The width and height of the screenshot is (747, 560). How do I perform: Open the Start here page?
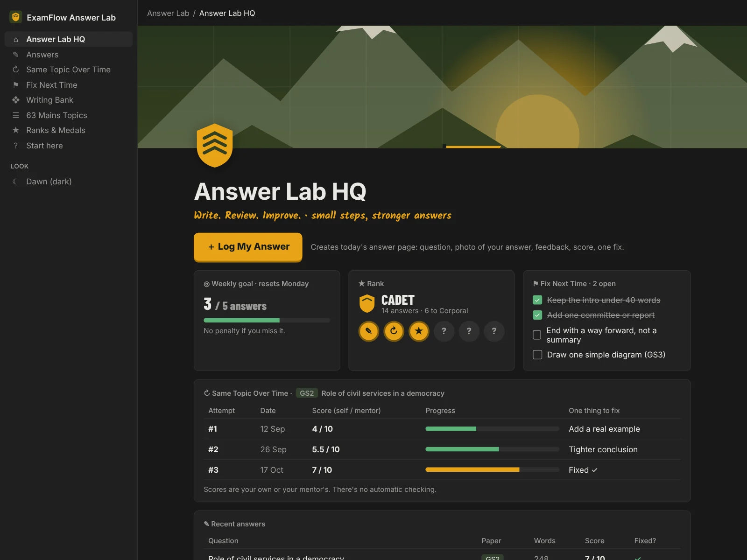click(x=69, y=146)
